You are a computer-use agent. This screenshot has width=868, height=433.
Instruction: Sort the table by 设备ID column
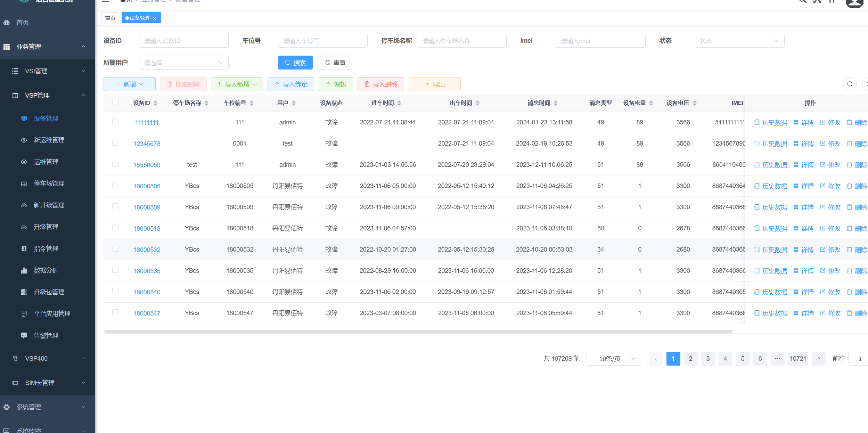(155, 103)
